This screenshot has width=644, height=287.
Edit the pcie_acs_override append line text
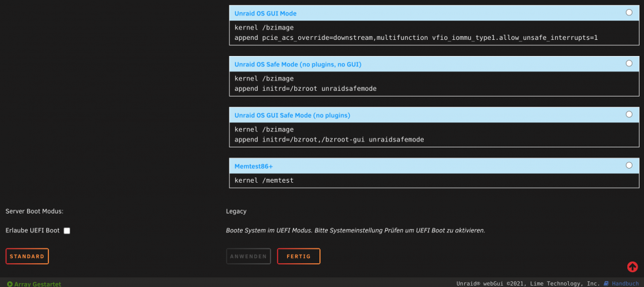[416, 38]
